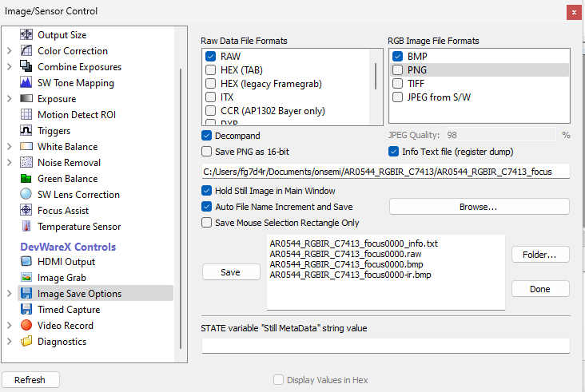
Task: Click the Focus Assist crosshair icon
Action: click(x=26, y=211)
